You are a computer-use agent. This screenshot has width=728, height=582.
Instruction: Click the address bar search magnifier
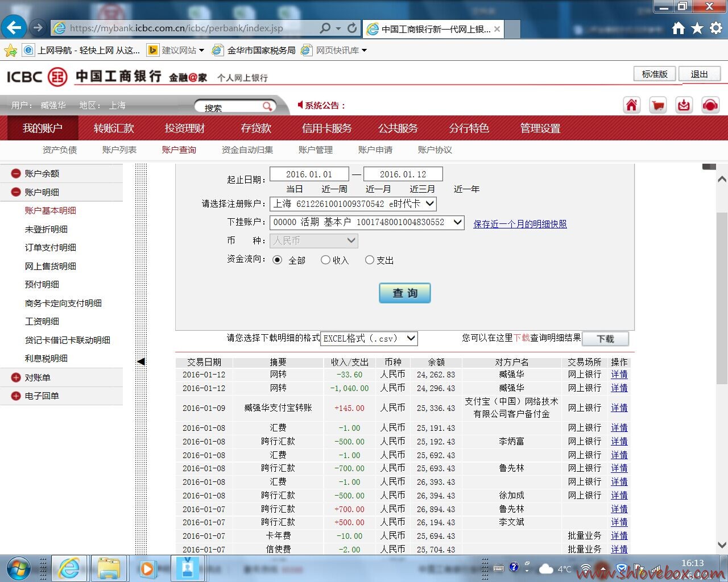(x=325, y=28)
